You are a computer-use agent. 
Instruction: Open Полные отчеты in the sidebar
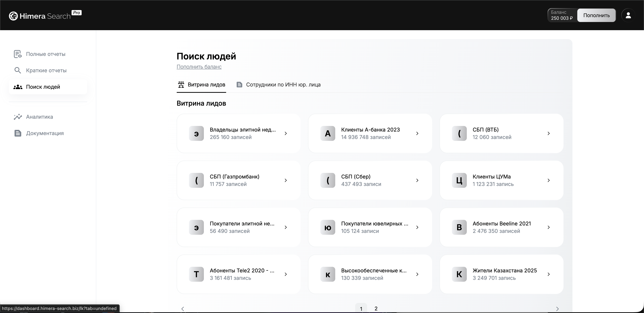(48, 54)
